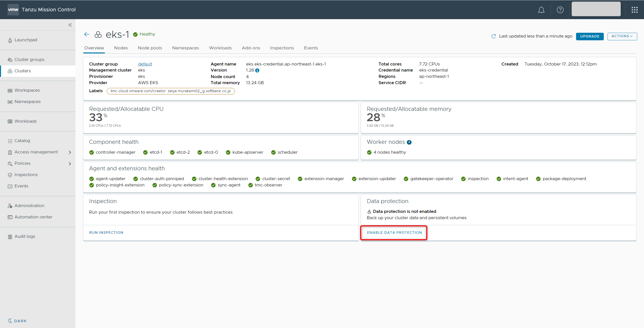Open the default cluster group link

point(145,64)
